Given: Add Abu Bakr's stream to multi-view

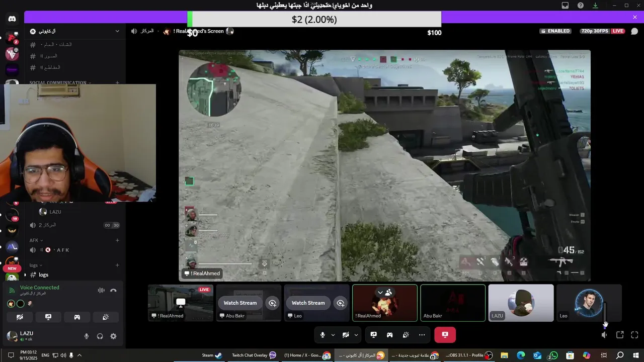Looking at the screenshot, I should (272, 303).
